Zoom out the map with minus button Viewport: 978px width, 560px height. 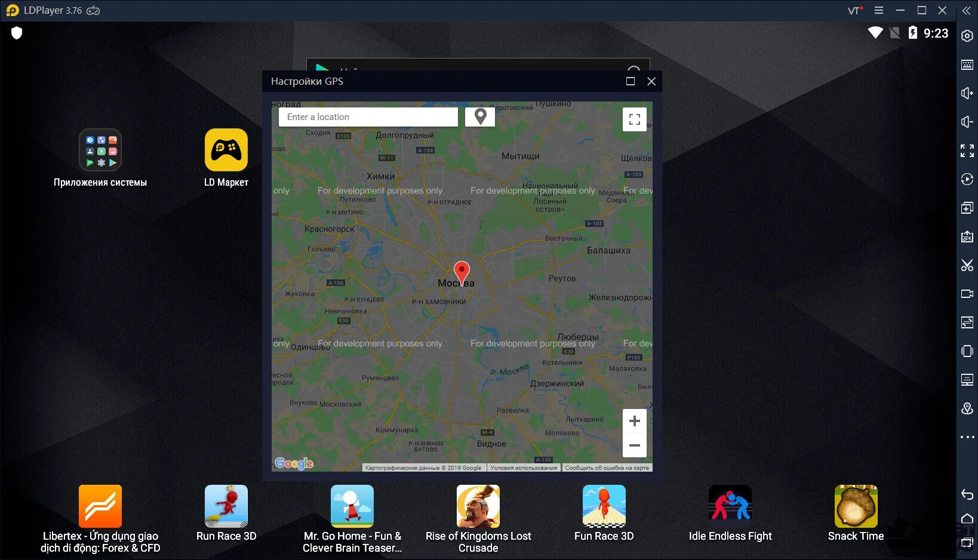coord(635,445)
